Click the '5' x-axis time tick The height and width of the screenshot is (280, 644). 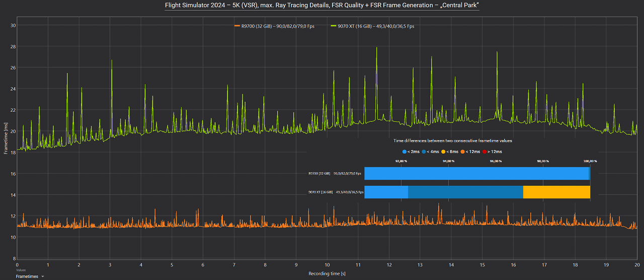tap(172, 264)
